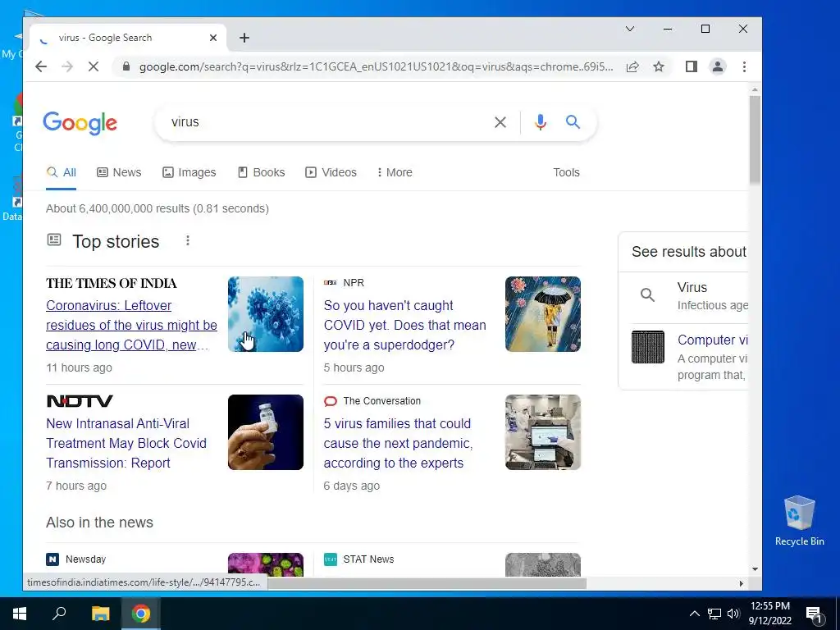Open network status tray icon
Image resolution: width=840 pixels, height=630 pixels.
tap(714, 614)
